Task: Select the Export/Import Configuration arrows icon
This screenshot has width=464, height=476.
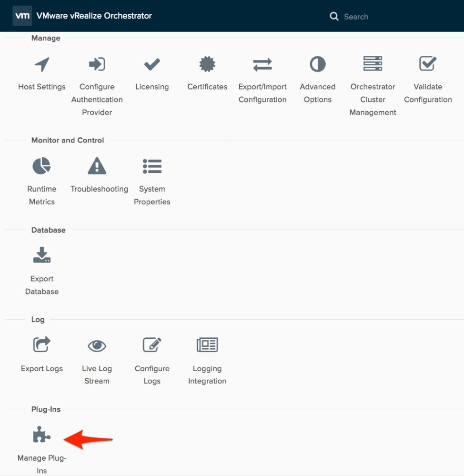Action: coord(262,65)
